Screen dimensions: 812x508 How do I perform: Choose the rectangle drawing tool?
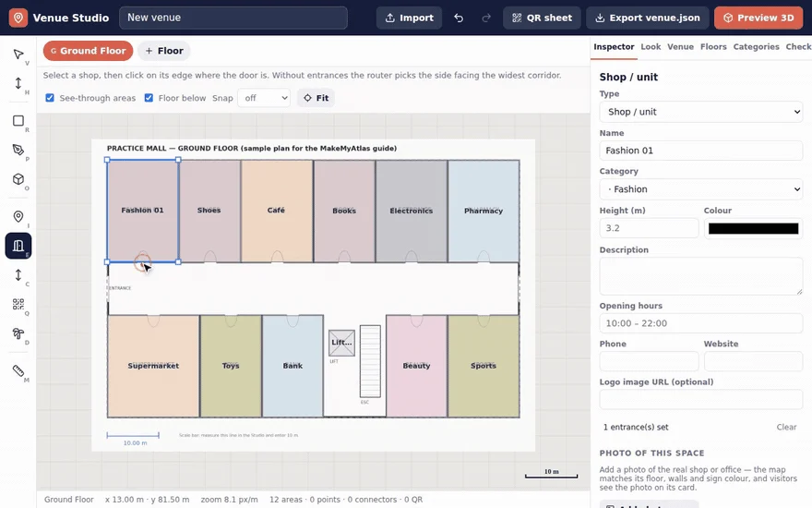coord(18,121)
